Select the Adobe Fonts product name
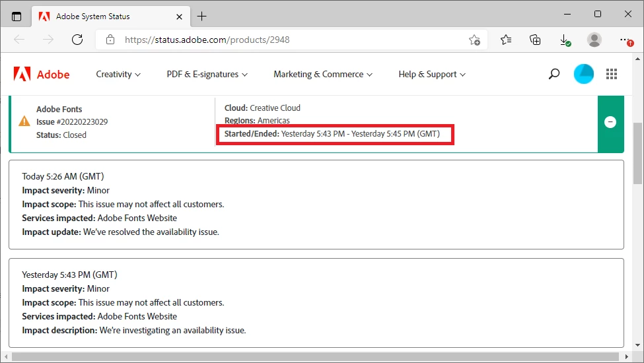 59,109
